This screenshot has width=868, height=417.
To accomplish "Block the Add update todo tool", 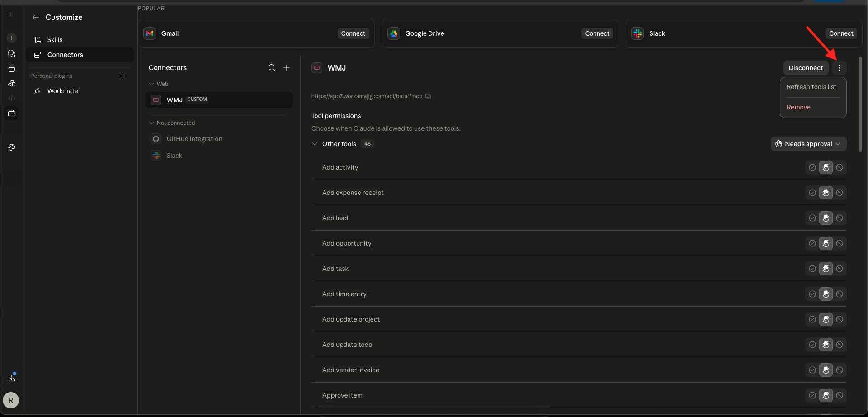I will click(840, 345).
